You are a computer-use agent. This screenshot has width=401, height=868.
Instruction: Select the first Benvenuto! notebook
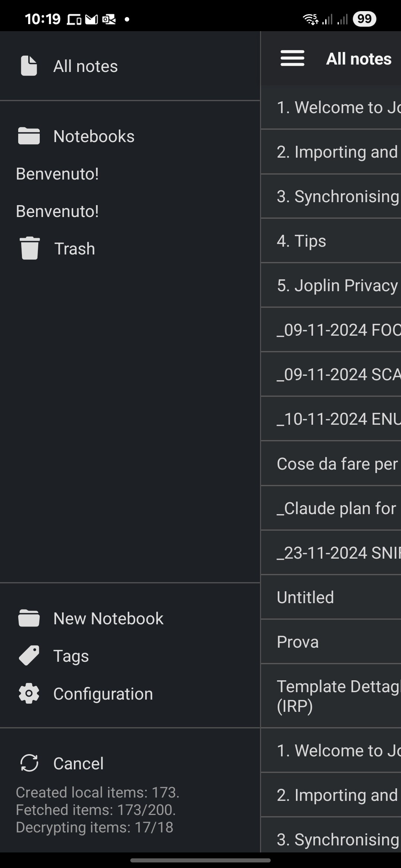point(130,174)
